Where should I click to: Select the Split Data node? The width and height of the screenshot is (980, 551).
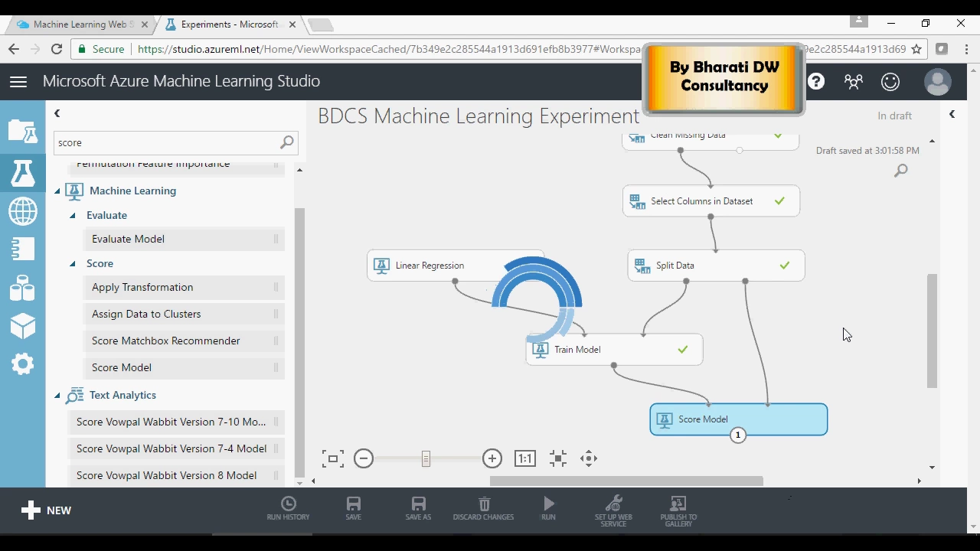(x=716, y=266)
